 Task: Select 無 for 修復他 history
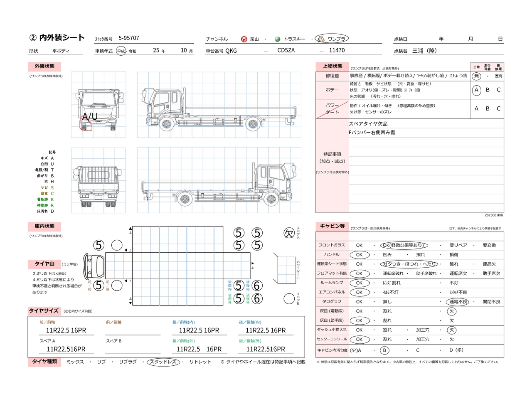click(x=476, y=76)
